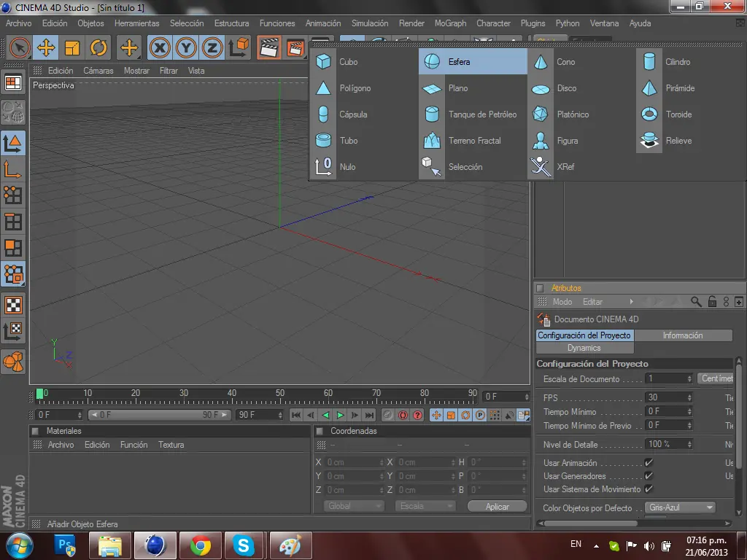Adjust Nivel de Detalle stepper
This screenshot has height=560, width=747.
(x=689, y=444)
